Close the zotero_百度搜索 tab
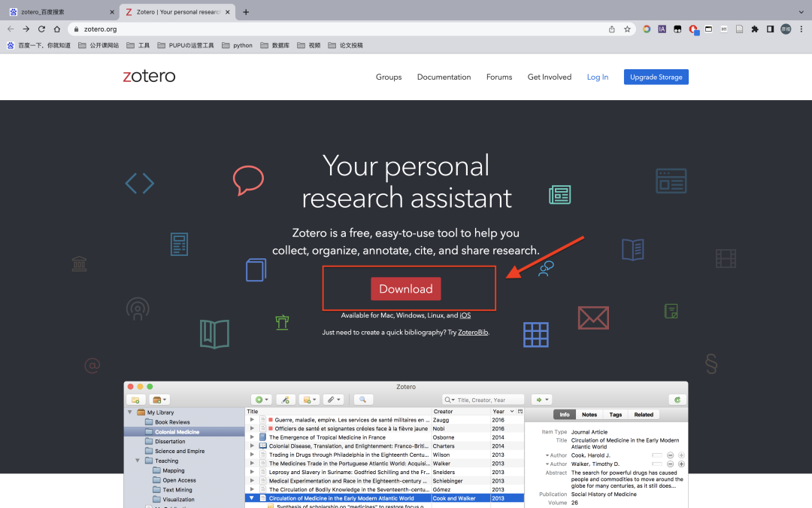Image resolution: width=812 pixels, height=508 pixels. [112, 12]
